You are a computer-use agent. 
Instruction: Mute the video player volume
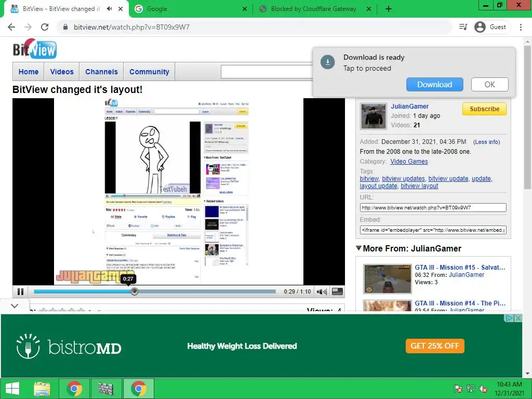321,291
